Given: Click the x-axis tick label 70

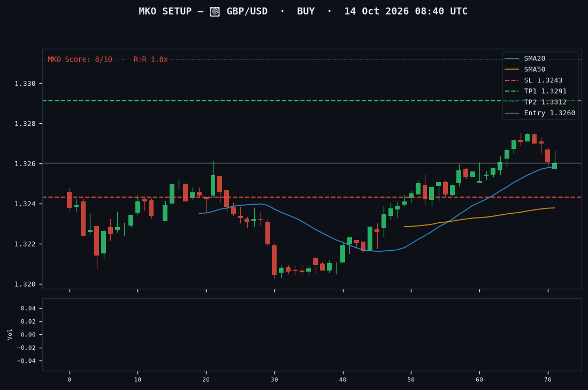Looking at the screenshot, I should point(548,380).
